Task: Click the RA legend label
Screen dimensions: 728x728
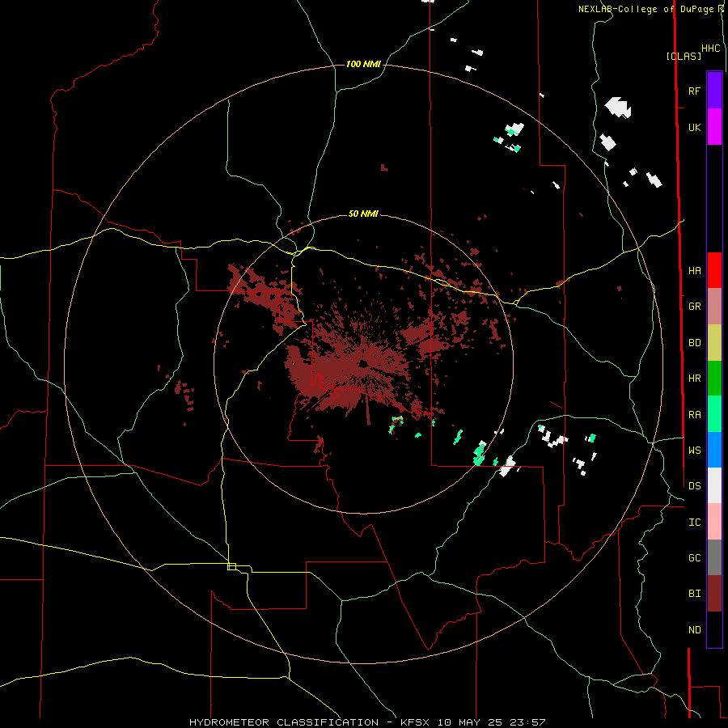Action: tap(694, 414)
